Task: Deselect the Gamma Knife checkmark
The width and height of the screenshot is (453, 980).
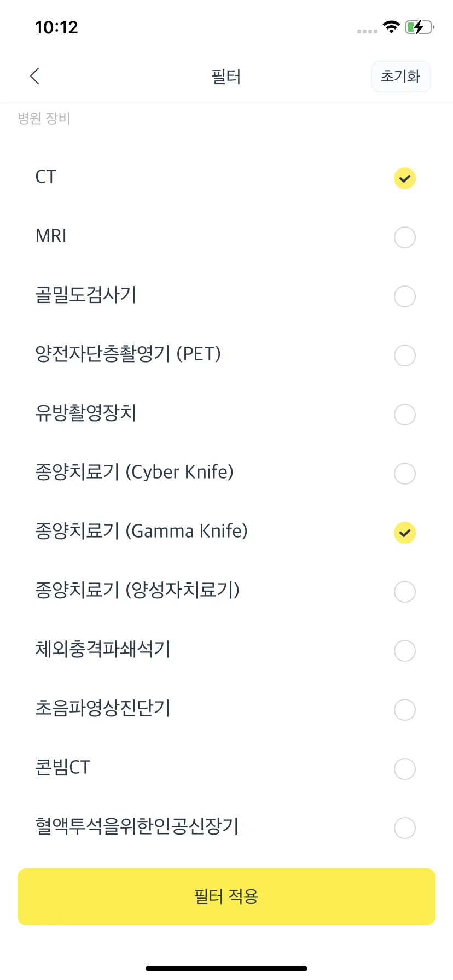Action: point(405,533)
